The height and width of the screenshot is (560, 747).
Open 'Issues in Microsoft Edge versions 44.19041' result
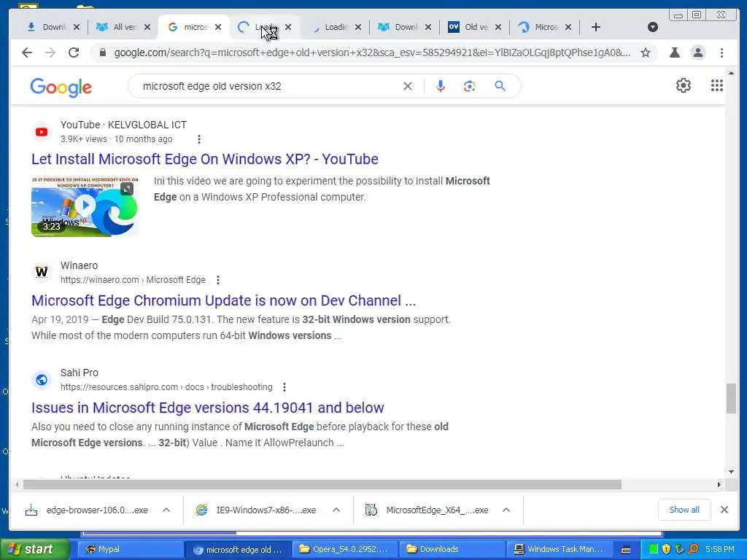click(x=208, y=408)
